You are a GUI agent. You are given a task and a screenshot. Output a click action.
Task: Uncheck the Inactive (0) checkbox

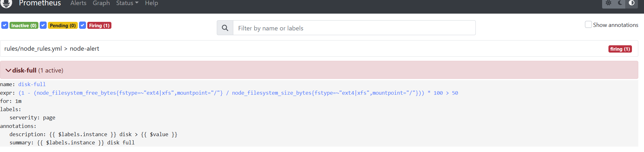click(x=5, y=25)
